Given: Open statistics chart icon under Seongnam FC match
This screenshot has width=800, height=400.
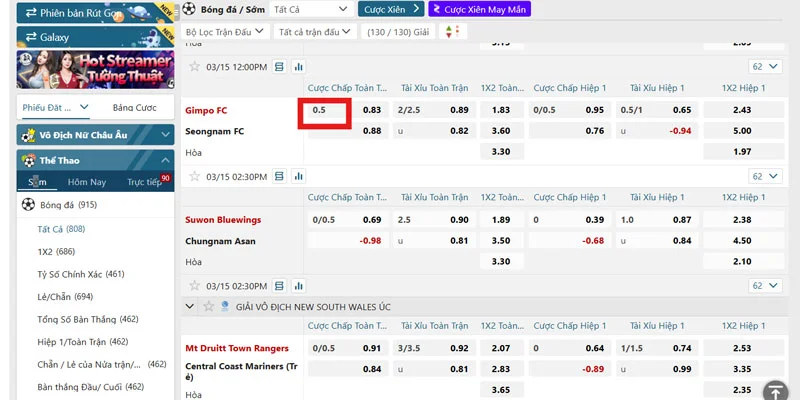Looking at the screenshot, I should 298,177.
